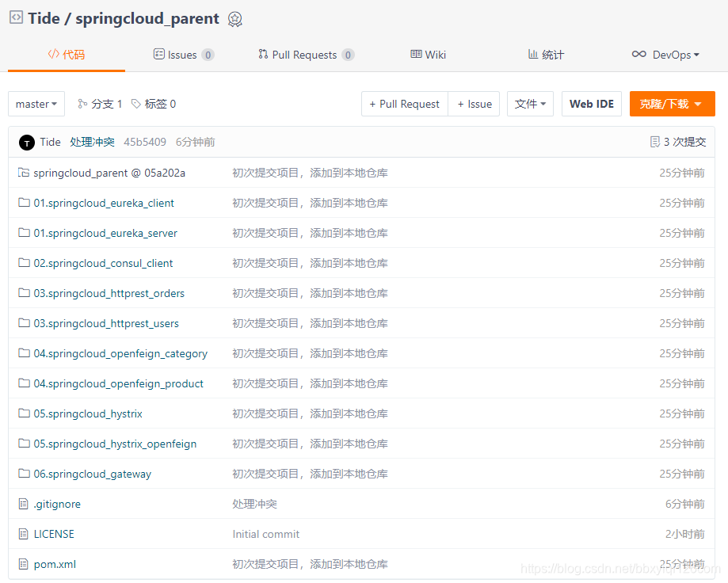
Task: Open the .gitignore file
Action: point(57,504)
